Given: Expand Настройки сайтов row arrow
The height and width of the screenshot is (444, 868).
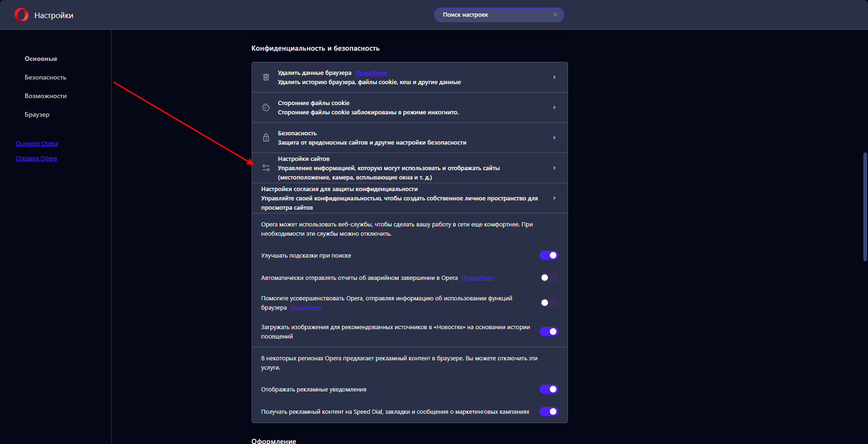Looking at the screenshot, I should (x=554, y=168).
